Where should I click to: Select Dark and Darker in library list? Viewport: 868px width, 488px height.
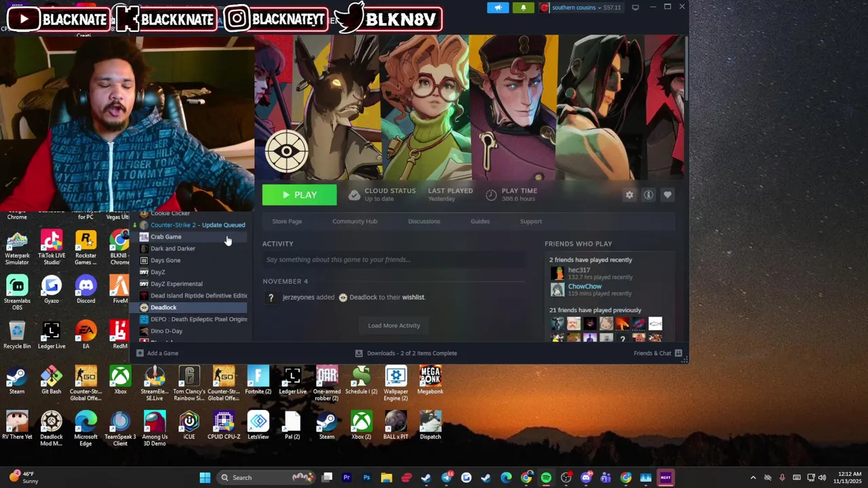pos(192,249)
